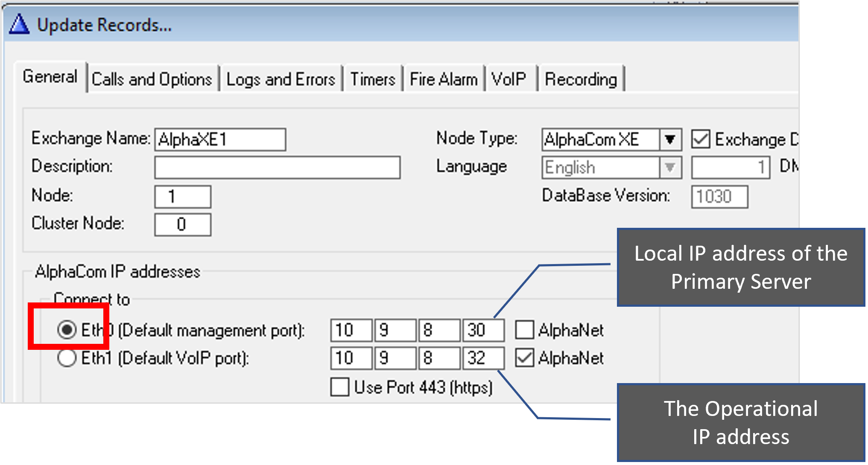Open the Recording tab
Screen dimensions: 868x465
[581, 79]
